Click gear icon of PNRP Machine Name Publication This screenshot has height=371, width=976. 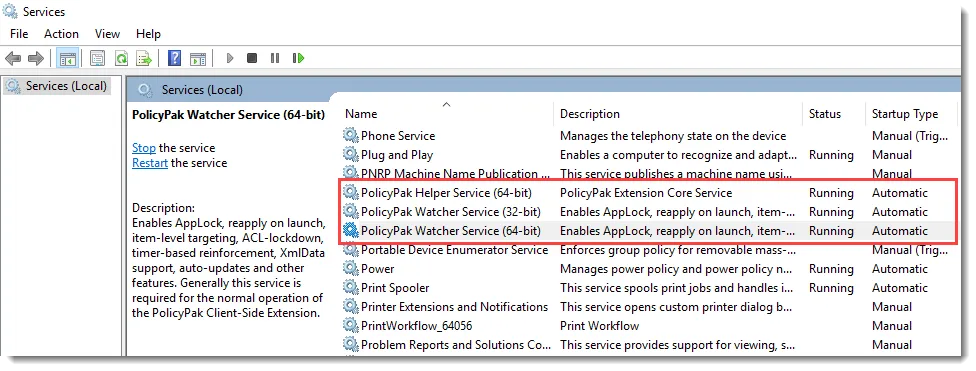351,174
